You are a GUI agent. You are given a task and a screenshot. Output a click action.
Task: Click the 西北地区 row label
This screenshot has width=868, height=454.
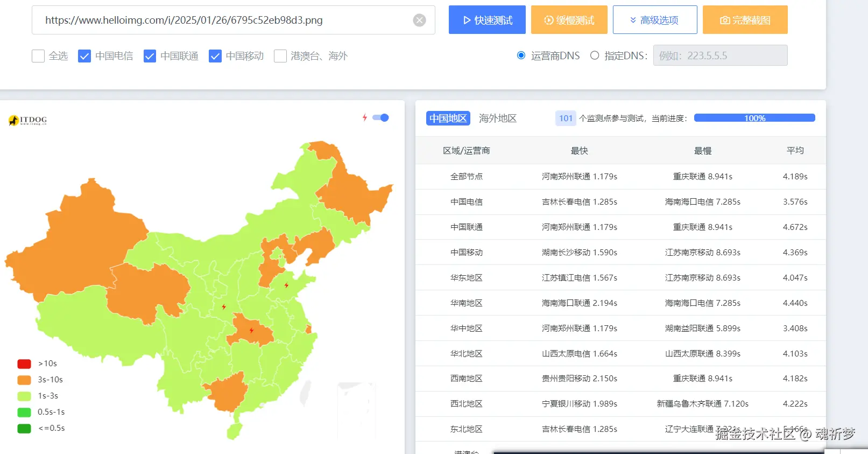click(x=467, y=404)
